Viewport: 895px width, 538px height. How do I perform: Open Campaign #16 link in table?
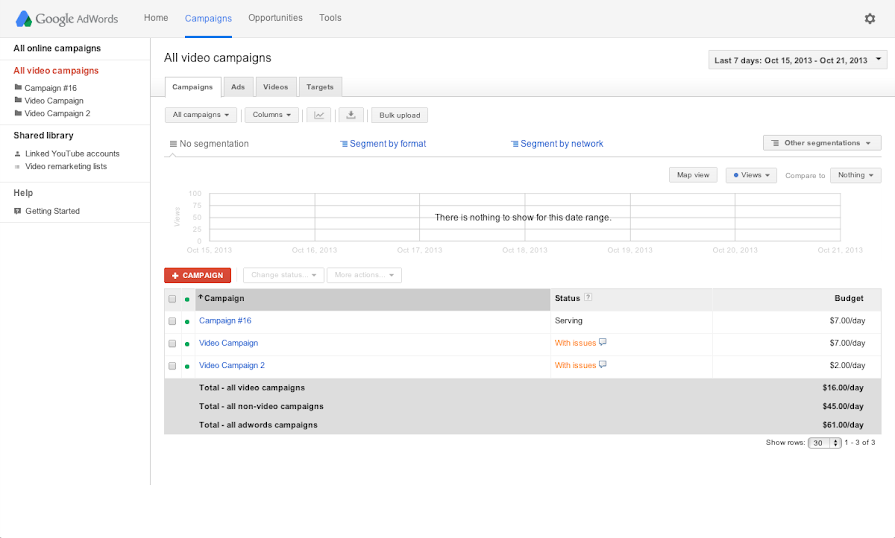[x=225, y=321]
